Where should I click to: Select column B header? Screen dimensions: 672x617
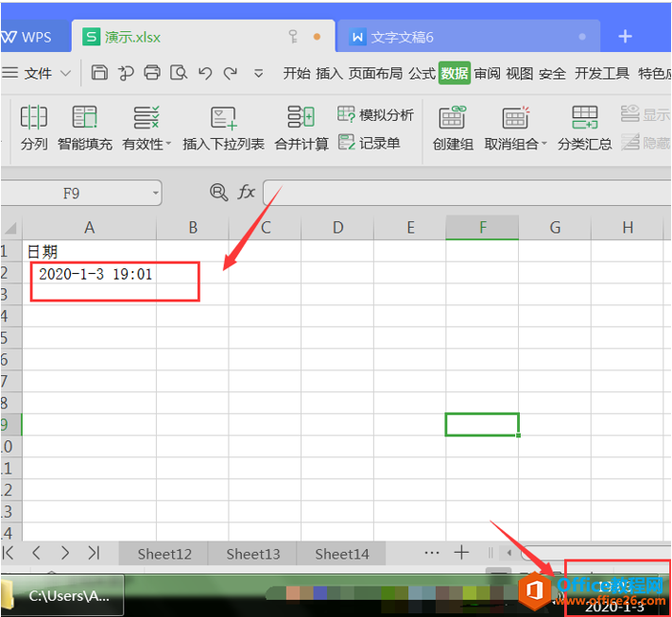coord(193,228)
